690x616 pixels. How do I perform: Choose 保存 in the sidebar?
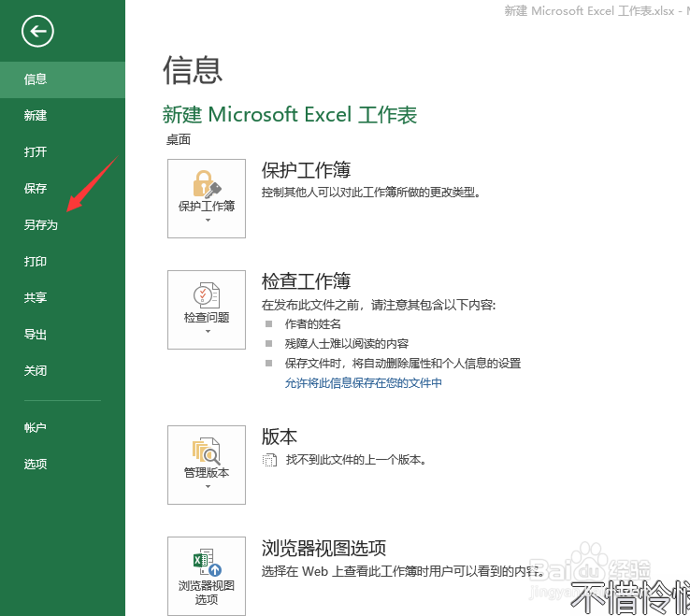[63, 189]
